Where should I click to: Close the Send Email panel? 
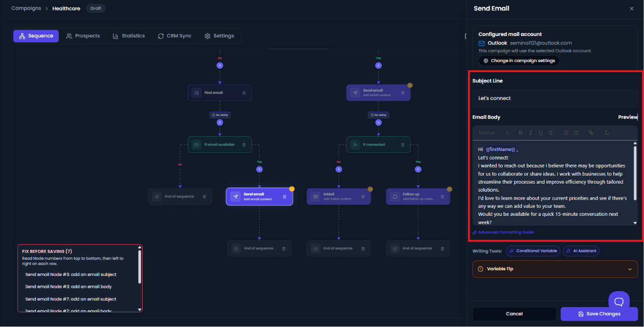point(631,9)
